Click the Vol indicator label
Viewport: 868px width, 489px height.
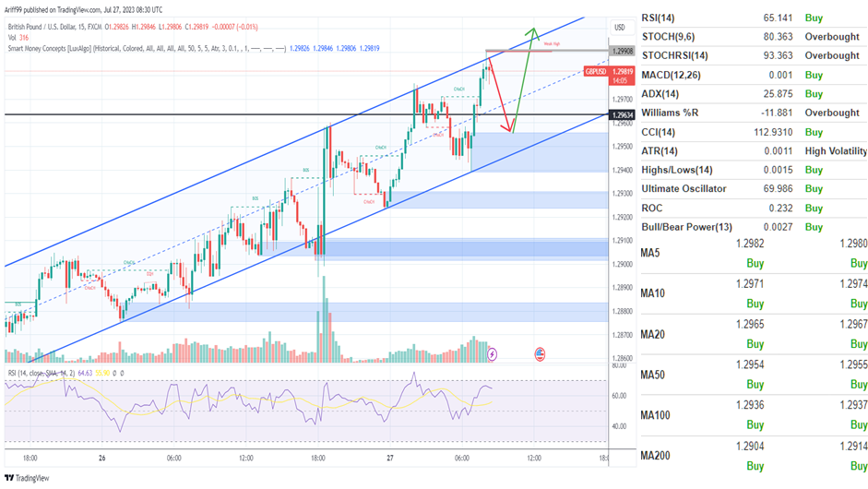tap(14, 38)
